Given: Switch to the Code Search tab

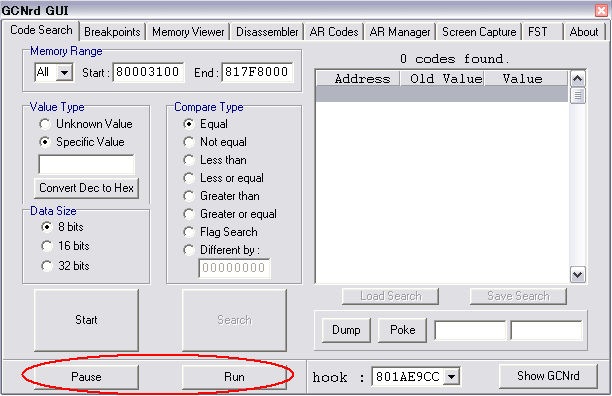Looking at the screenshot, I should pyautogui.click(x=41, y=30).
